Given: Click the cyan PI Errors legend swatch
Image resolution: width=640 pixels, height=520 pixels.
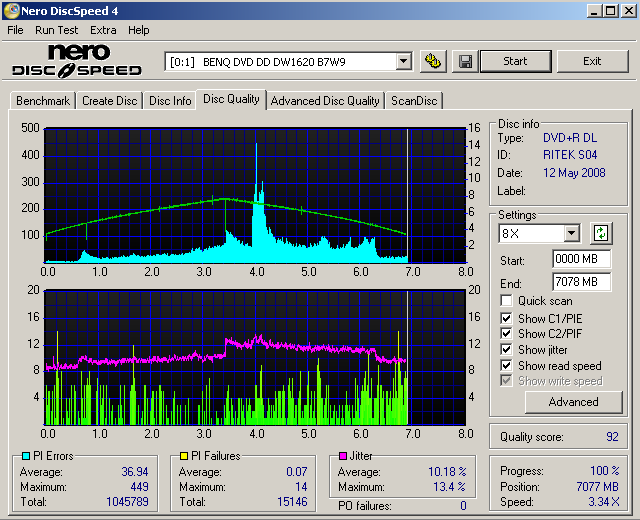Looking at the screenshot, I should pos(26,456).
